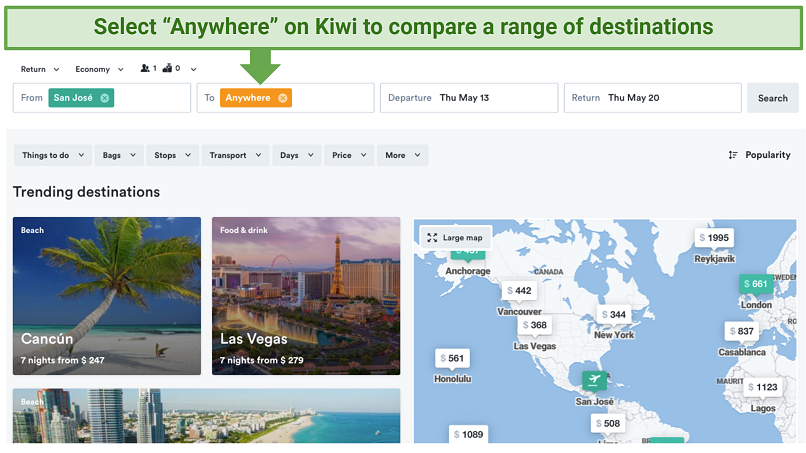Open the Transport filter dropdown
This screenshot has height=453, width=806.
[x=235, y=155]
